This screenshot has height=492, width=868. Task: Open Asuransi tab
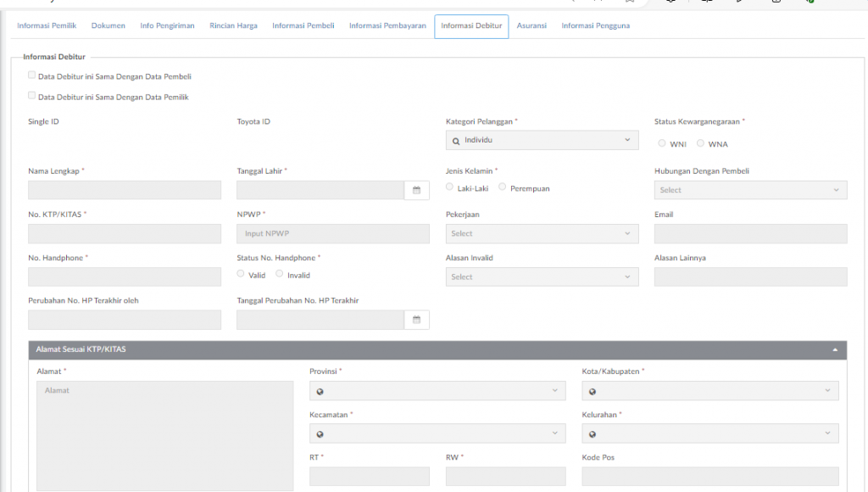(531, 26)
